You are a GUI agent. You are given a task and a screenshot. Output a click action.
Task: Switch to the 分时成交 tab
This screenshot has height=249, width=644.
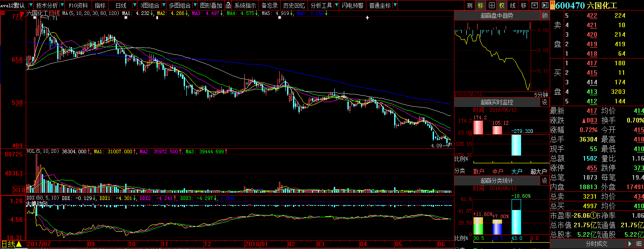coord(596,244)
